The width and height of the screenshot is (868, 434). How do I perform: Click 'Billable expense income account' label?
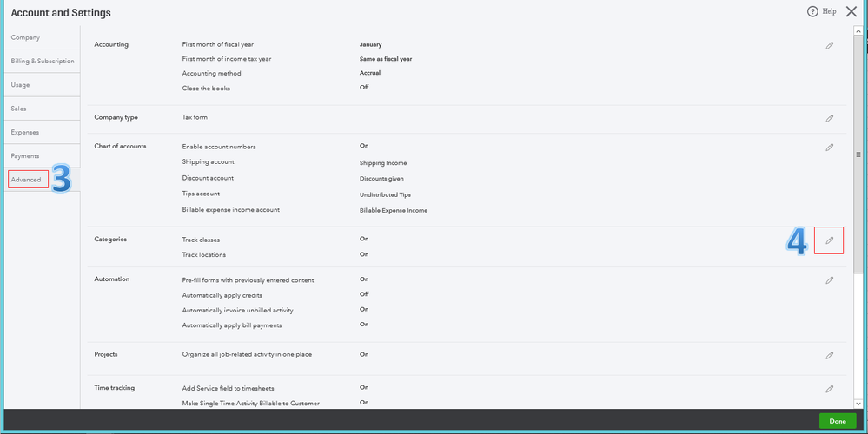pyautogui.click(x=231, y=209)
